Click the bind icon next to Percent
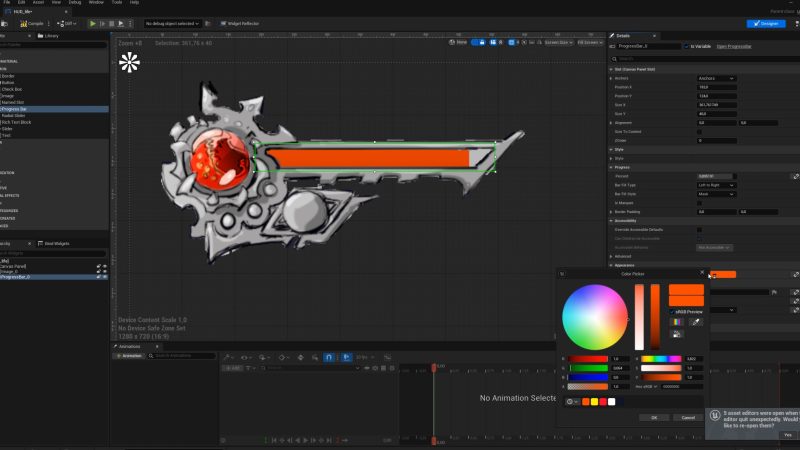Viewport: 800px width, 450px height. point(795,176)
